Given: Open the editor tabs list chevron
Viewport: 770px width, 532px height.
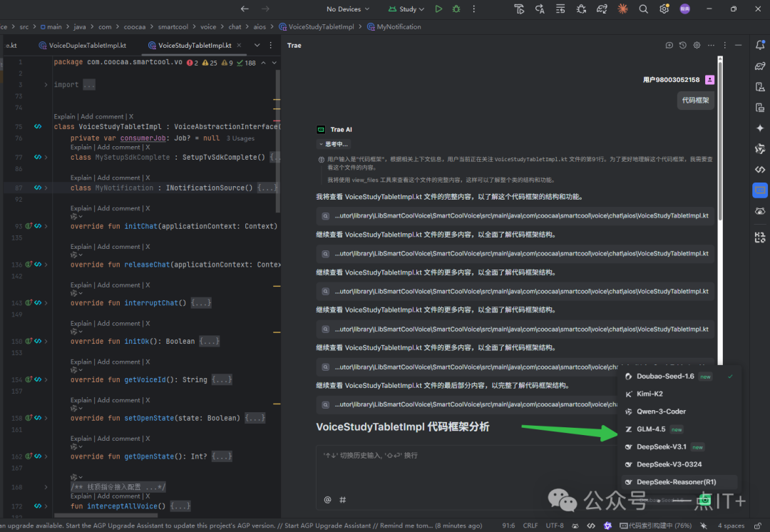Looking at the screenshot, I should click(257, 45).
